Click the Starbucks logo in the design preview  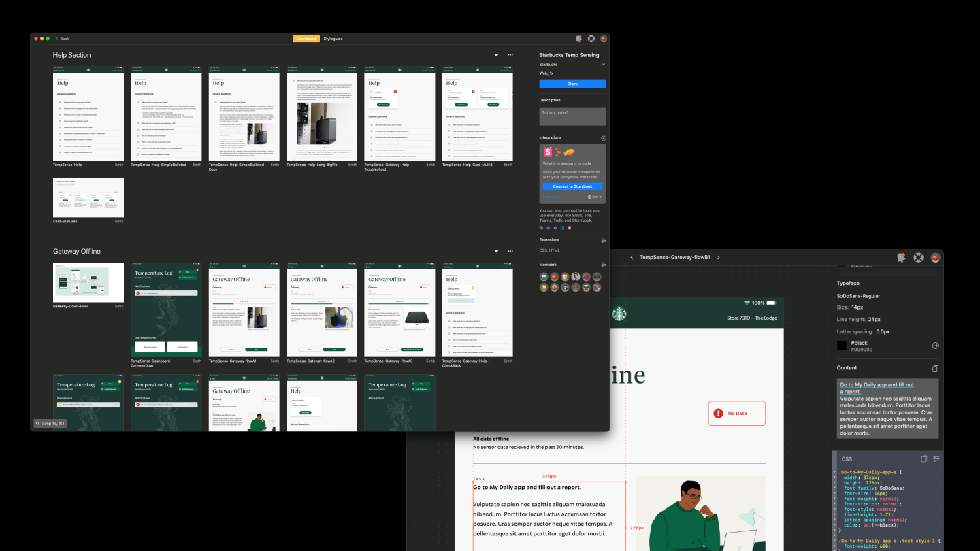pos(619,314)
